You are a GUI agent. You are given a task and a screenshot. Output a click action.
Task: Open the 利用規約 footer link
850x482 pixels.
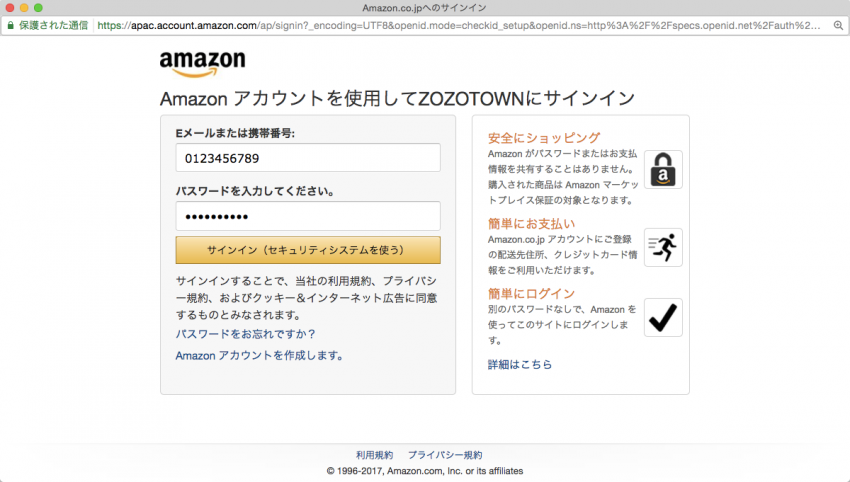(374, 455)
